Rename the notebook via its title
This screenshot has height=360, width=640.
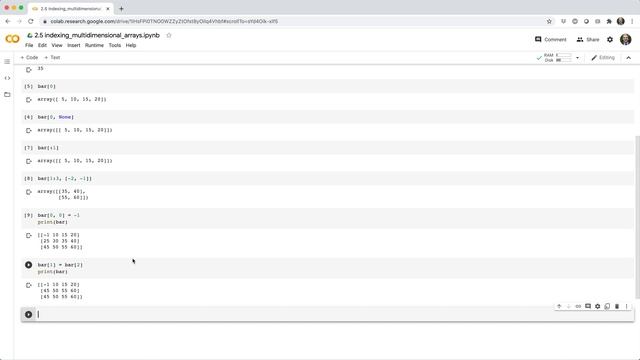click(x=97, y=36)
